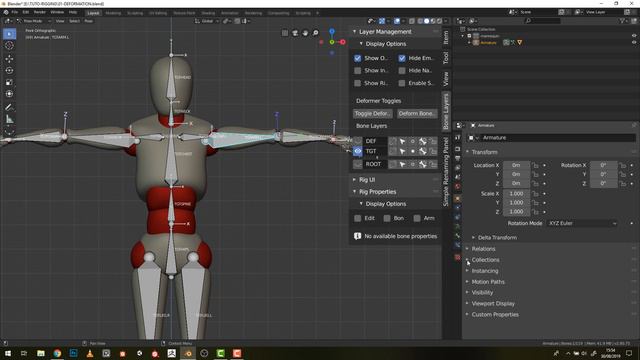The width and height of the screenshot is (640, 360).
Task: Toggle the Show O.. checkbox
Action: [358, 58]
